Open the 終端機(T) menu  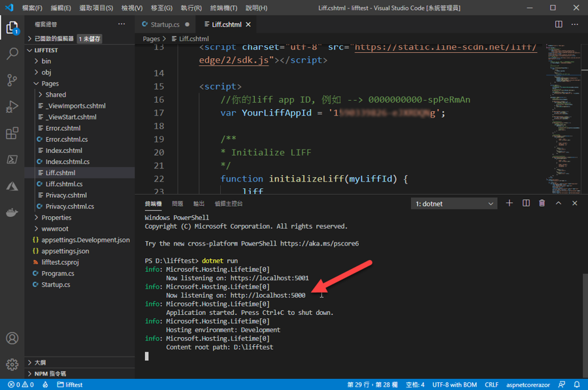tap(224, 8)
